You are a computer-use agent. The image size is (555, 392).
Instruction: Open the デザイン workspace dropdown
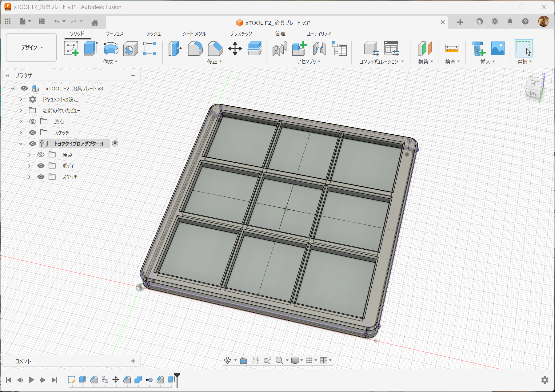[31, 48]
